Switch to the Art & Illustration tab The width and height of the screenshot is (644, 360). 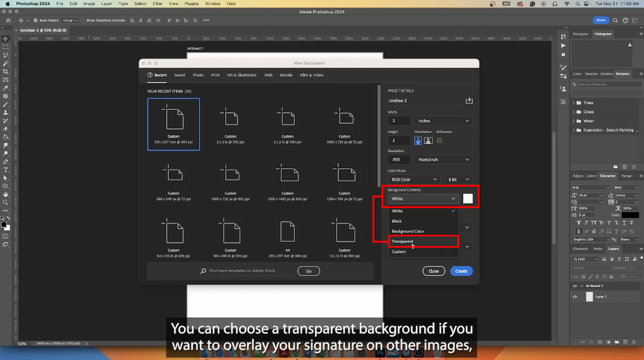click(241, 75)
